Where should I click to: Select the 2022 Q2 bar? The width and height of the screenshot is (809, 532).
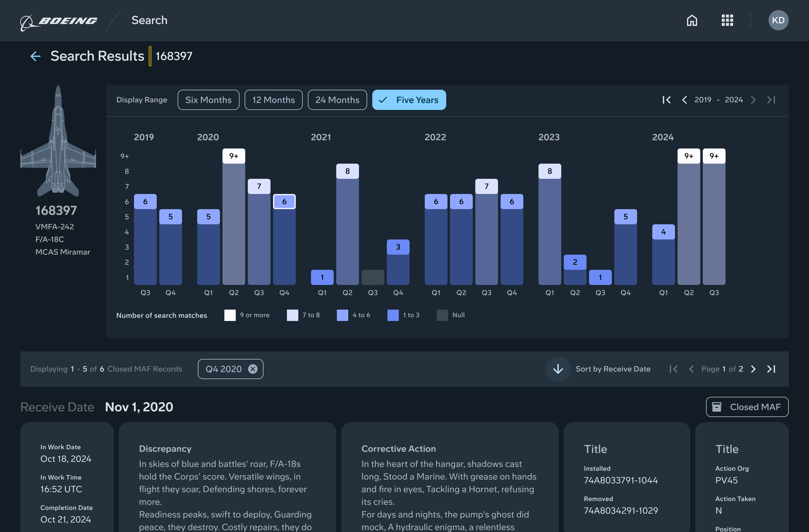[x=461, y=239]
